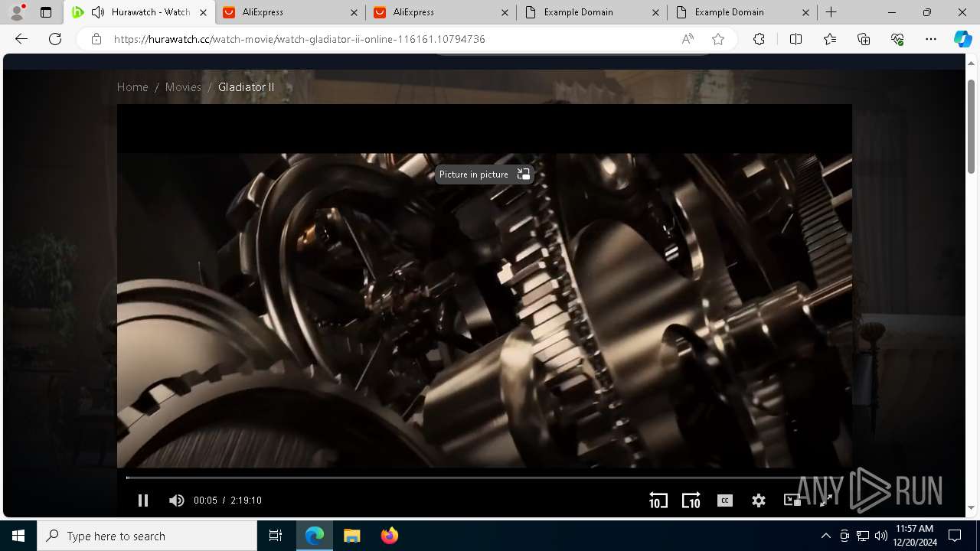Screen dimensions: 980x551
Task: Enable player picture-in-picture control in bottom bar
Action: click(792, 500)
